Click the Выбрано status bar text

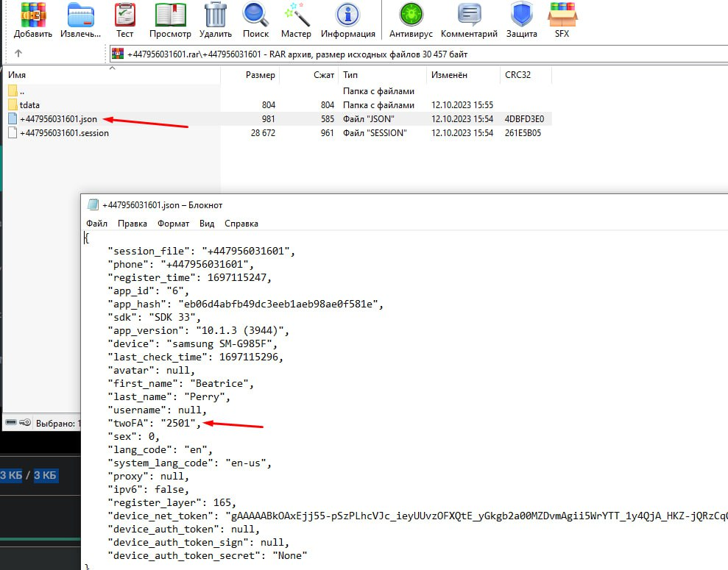[x=58, y=423]
